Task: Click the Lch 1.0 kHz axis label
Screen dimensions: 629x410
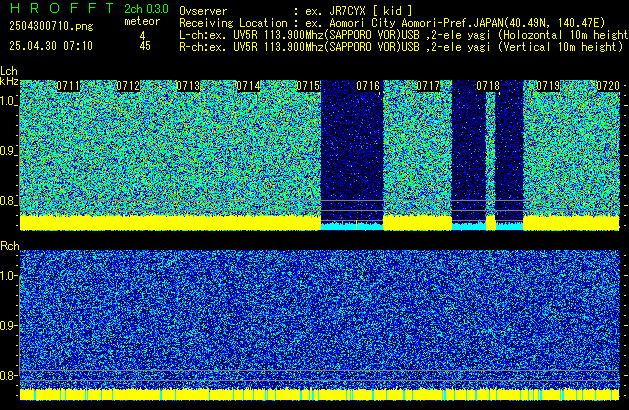Action: coord(8,101)
